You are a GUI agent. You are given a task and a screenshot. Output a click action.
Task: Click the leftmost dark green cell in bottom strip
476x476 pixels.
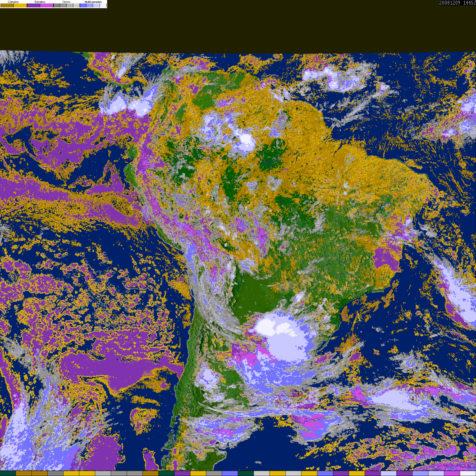(8, 473)
